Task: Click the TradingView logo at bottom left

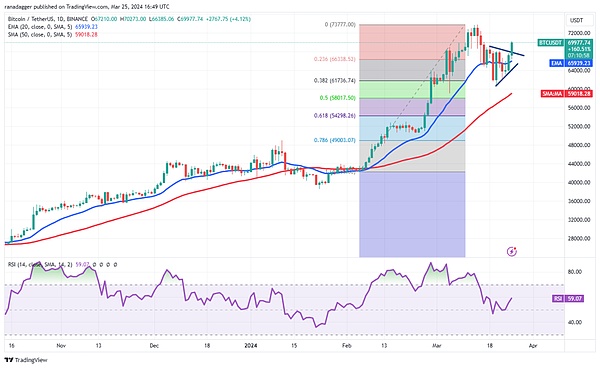Action: [x=26, y=360]
